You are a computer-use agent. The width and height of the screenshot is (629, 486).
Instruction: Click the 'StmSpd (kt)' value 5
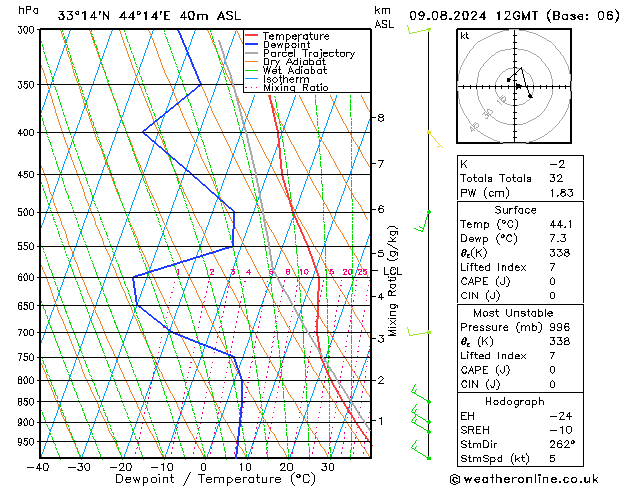pyautogui.click(x=552, y=458)
